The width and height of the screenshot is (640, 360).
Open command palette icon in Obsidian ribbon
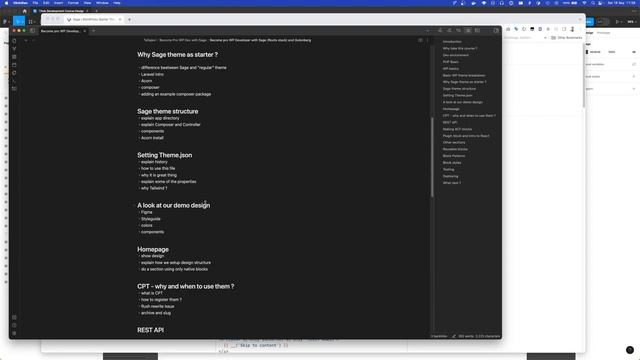point(14,81)
